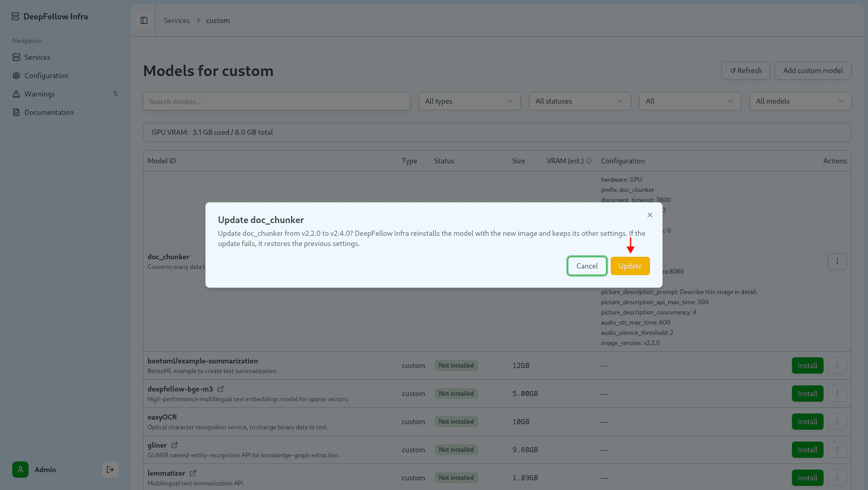The width and height of the screenshot is (868, 490).
Task: Click the Configuration column header
Action: (x=623, y=161)
